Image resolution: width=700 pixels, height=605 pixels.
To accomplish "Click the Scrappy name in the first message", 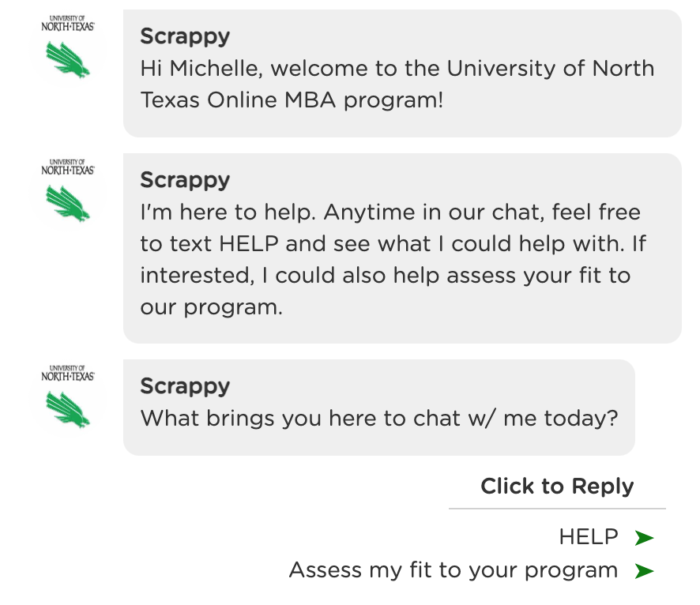I will click(x=185, y=36).
